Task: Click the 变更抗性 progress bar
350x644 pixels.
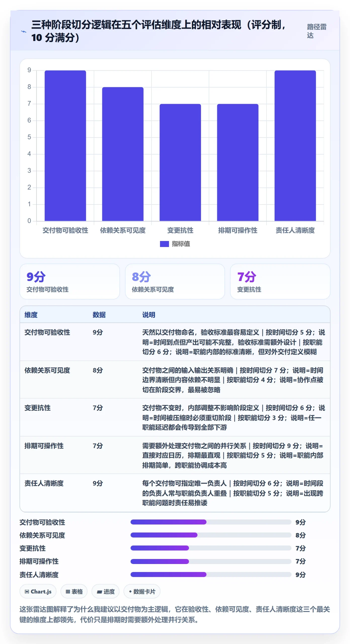Action: coord(211,548)
